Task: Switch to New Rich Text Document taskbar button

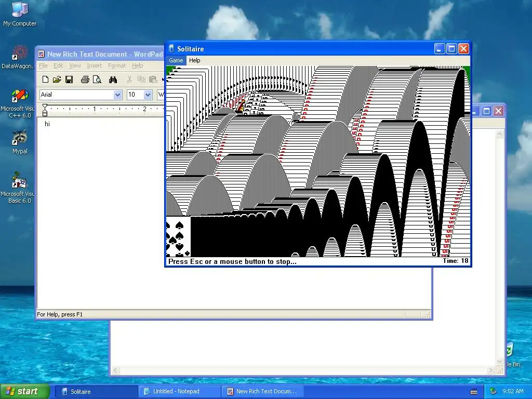Action: point(262,392)
